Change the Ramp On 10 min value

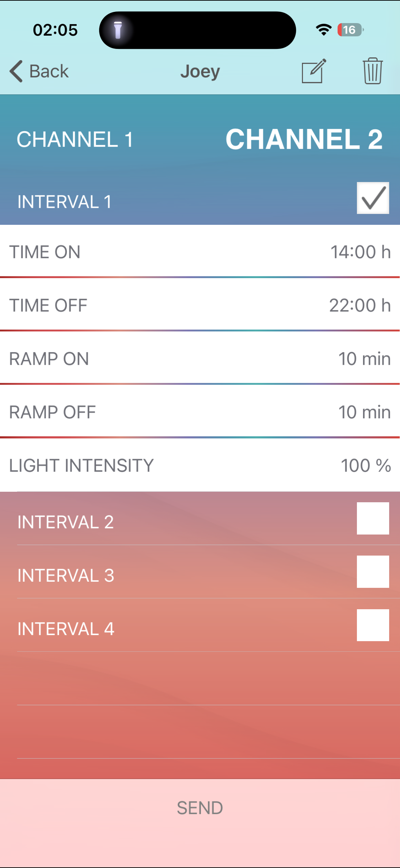click(364, 359)
